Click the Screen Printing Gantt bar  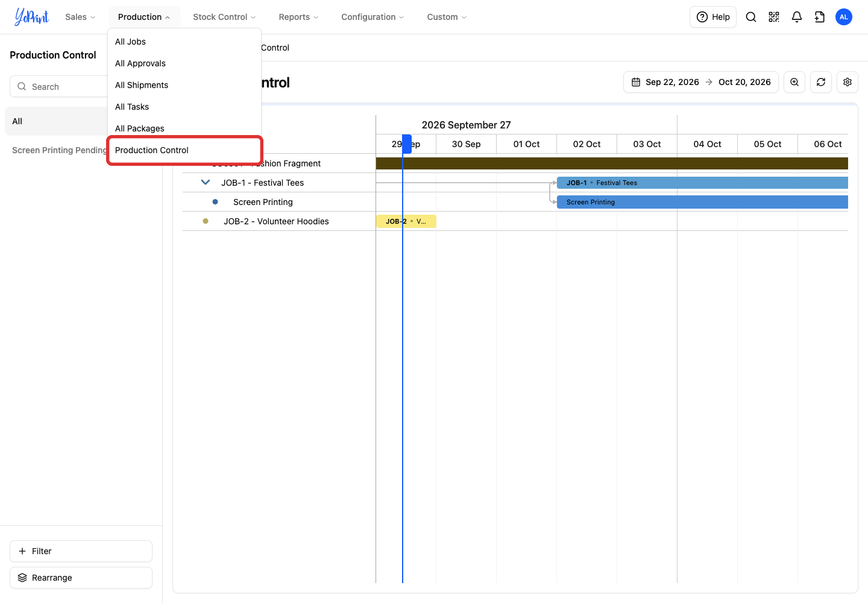(x=702, y=202)
